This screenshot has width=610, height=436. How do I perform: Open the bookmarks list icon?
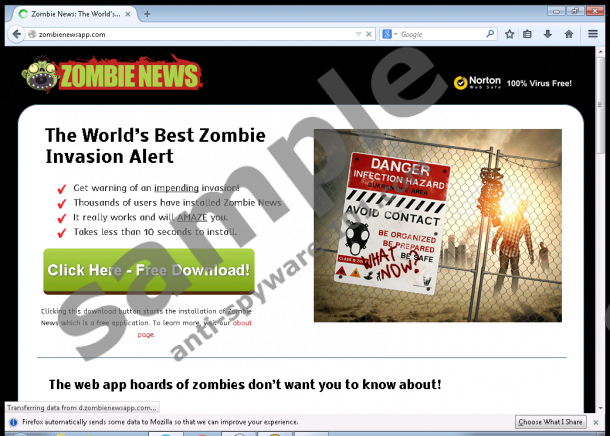[x=528, y=34]
